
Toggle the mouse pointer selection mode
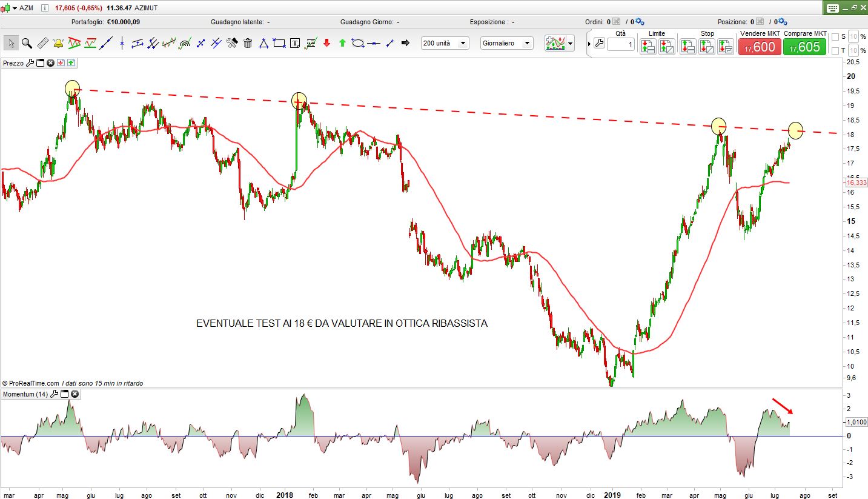11,43
